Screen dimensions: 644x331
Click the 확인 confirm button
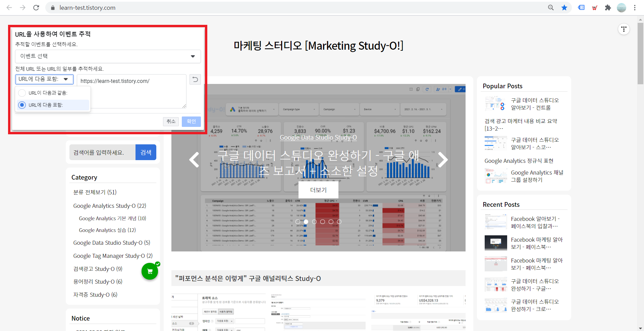(191, 122)
